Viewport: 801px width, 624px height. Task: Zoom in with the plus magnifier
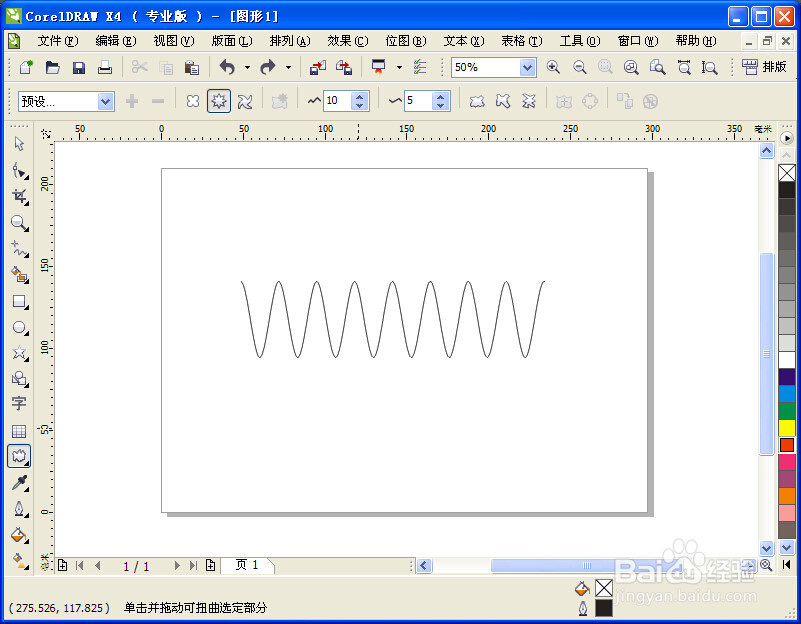coord(553,67)
